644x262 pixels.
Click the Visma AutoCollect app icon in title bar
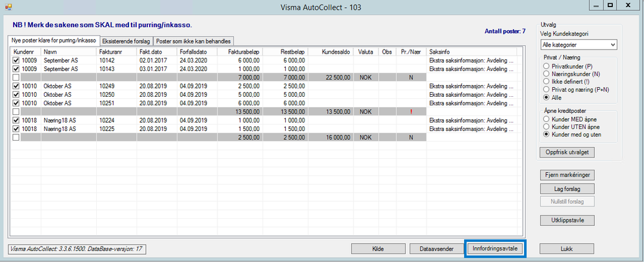click(x=8, y=7)
